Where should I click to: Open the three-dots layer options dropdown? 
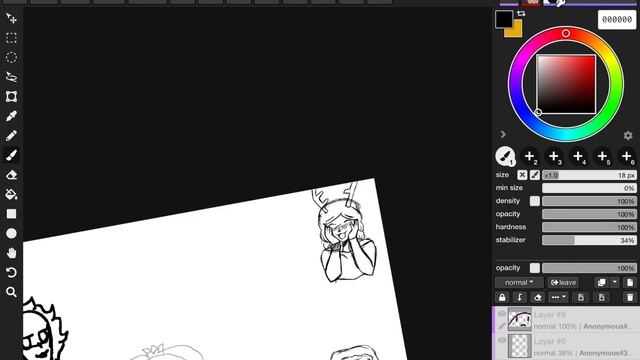[558, 298]
